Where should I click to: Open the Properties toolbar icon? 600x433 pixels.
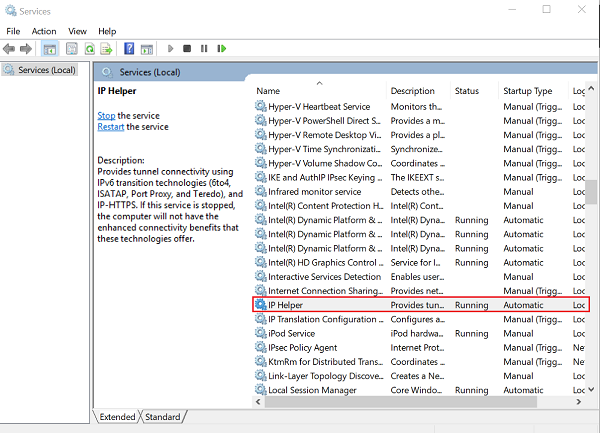pos(72,49)
